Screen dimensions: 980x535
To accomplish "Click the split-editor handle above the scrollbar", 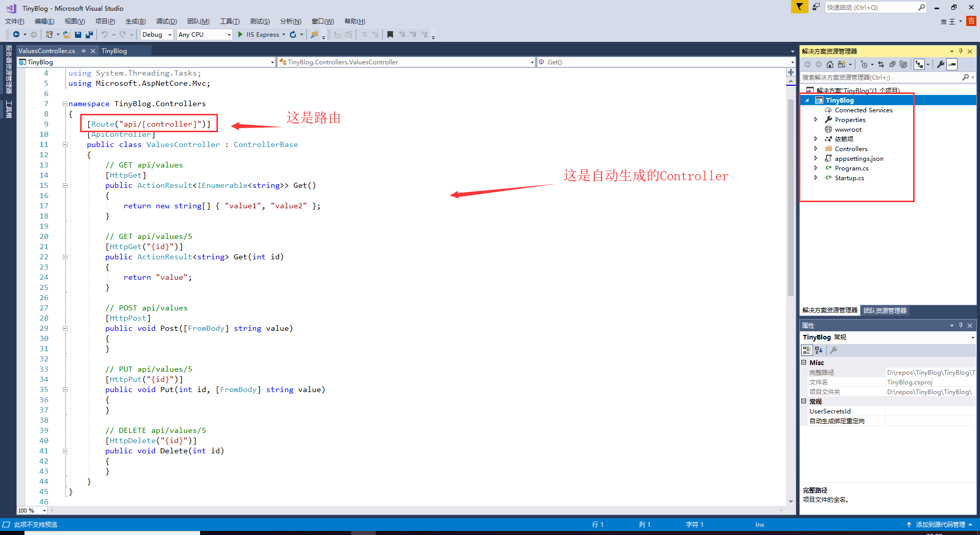I will pos(791,72).
